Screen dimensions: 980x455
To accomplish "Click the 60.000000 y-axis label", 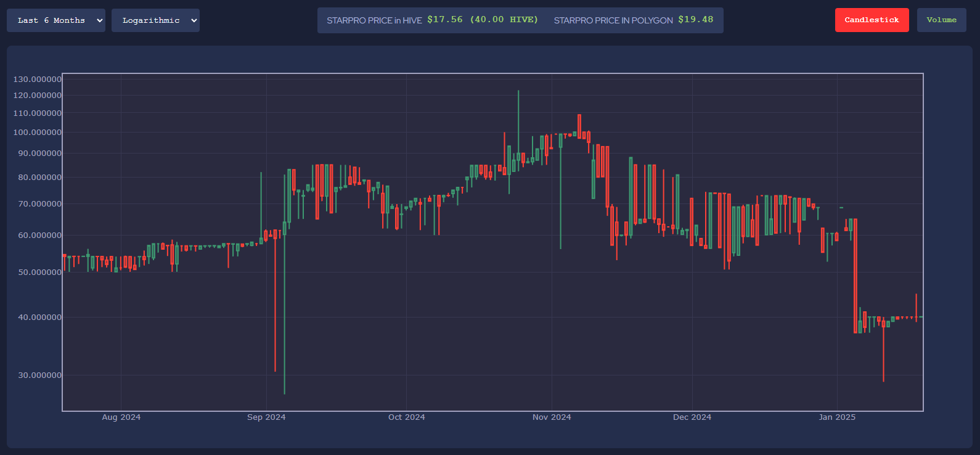I will [x=40, y=236].
